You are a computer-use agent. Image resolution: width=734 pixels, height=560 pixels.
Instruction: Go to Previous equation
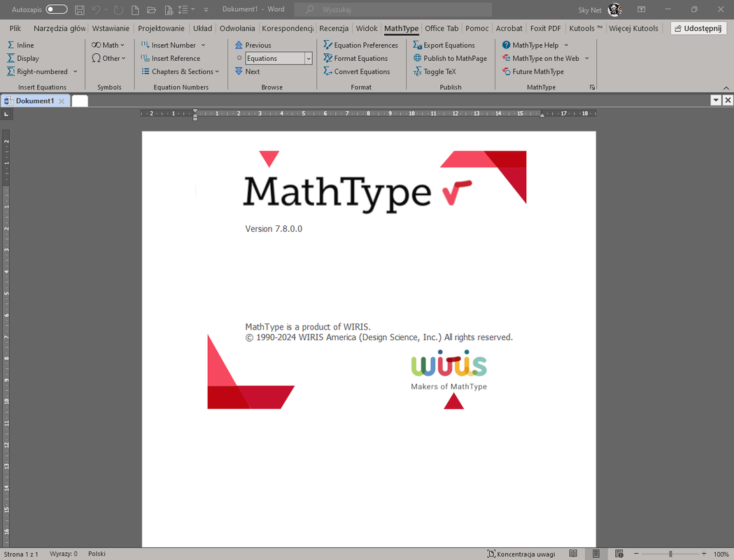click(253, 45)
